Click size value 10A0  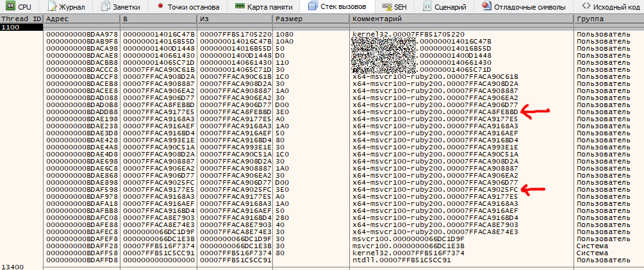(x=284, y=42)
